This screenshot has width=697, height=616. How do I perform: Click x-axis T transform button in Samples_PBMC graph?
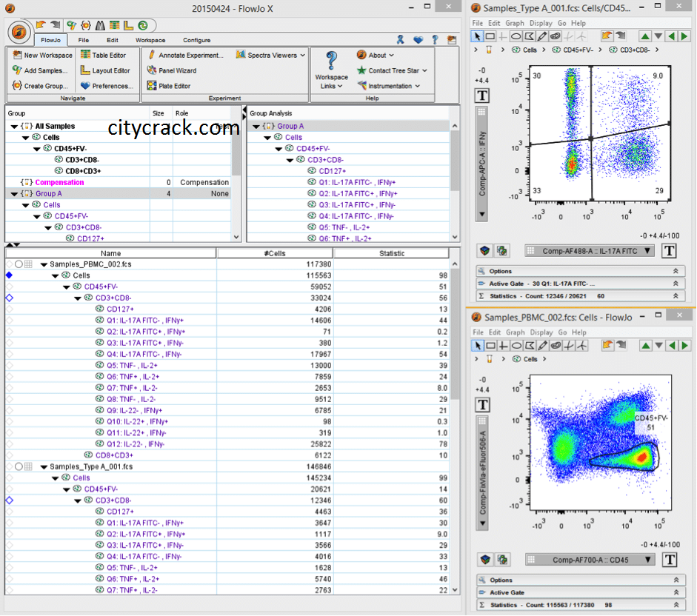tap(670, 560)
